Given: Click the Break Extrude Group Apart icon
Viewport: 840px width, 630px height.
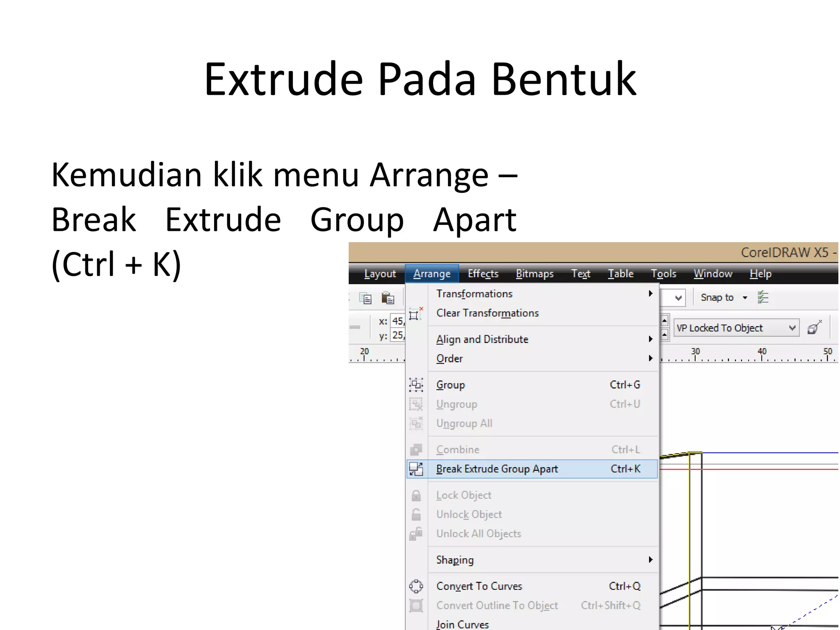Looking at the screenshot, I should [x=416, y=469].
